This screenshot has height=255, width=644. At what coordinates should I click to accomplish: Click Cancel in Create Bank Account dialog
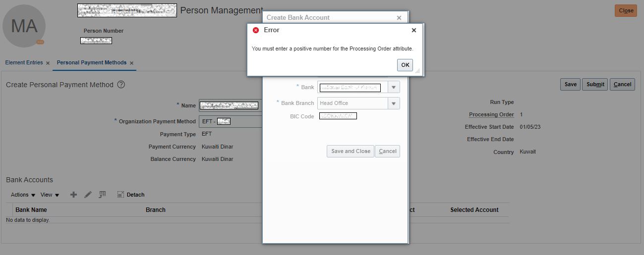click(388, 152)
